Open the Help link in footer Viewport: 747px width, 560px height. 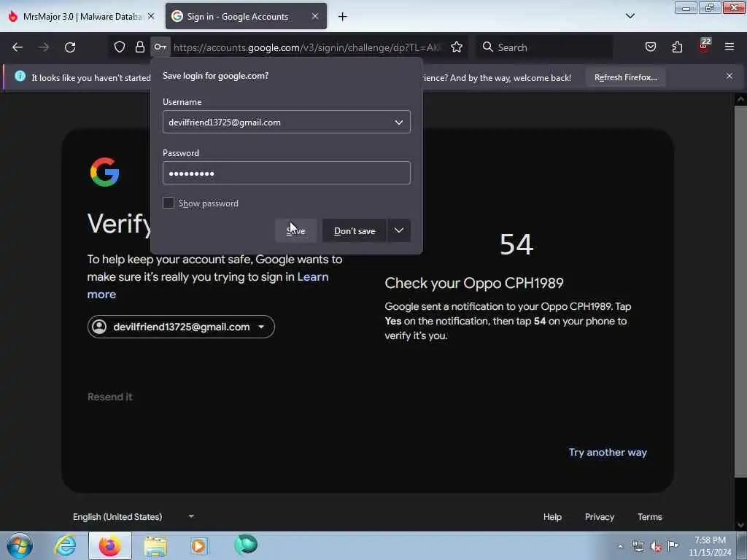[553, 517]
